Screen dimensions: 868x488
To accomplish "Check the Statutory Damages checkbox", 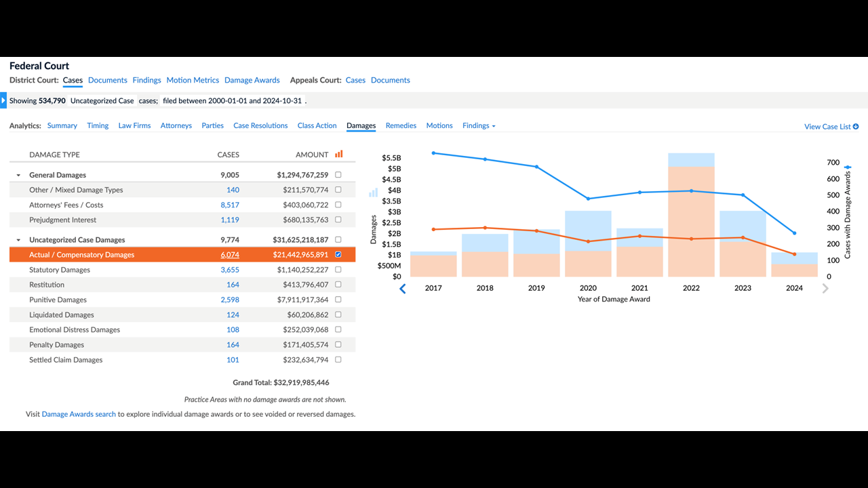I will click(338, 270).
